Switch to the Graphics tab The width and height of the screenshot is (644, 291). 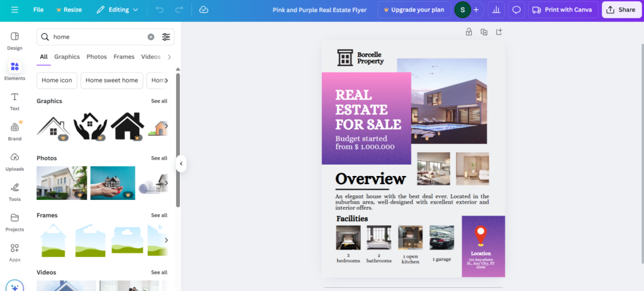[x=67, y=57]
